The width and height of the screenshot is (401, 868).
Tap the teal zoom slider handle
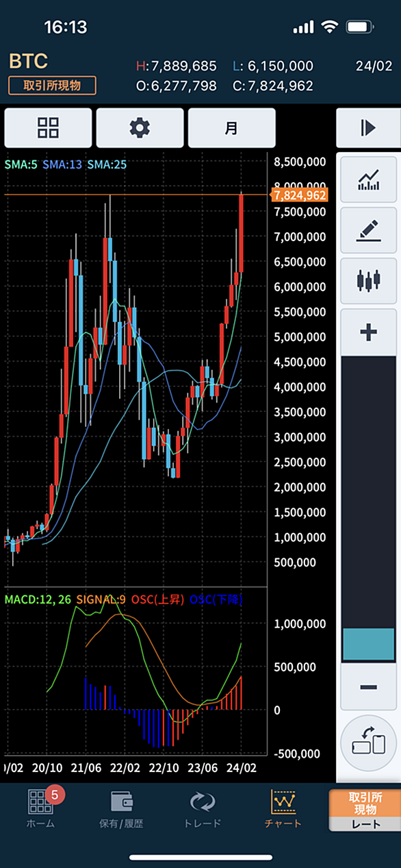pos(368,644)
